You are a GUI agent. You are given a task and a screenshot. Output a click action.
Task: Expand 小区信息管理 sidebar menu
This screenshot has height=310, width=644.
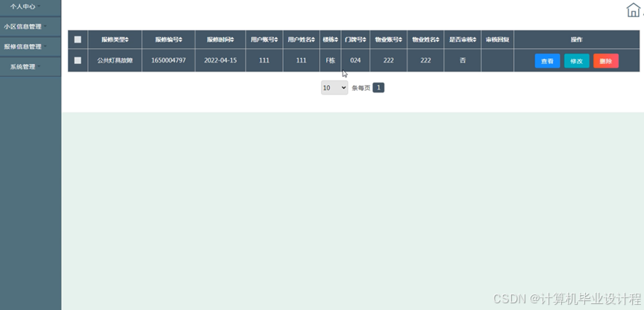click(x=25, y=27)
